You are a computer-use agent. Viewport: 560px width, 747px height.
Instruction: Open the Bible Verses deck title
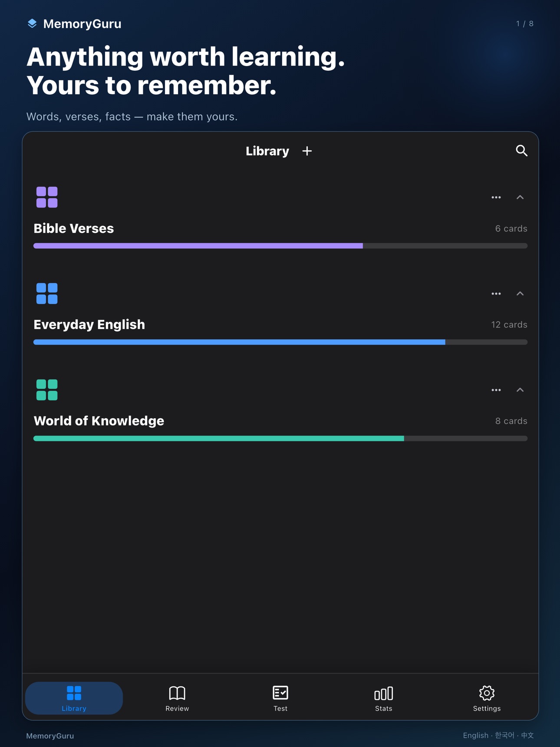tap(74, 228)
